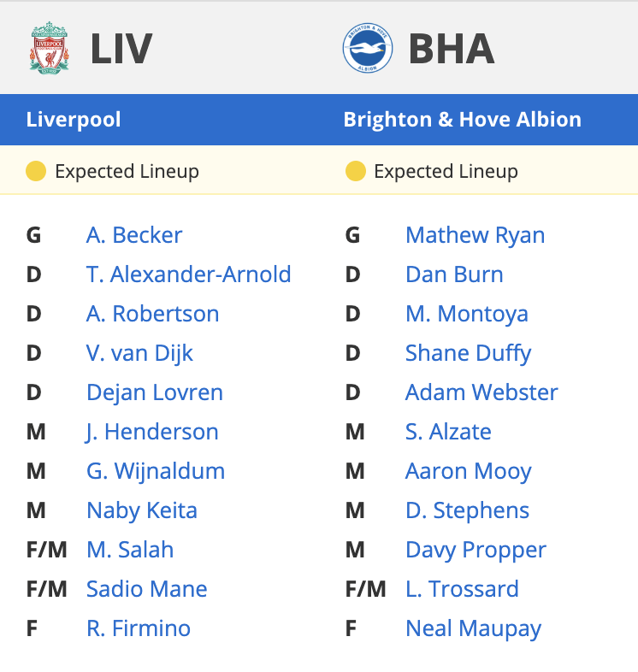Open Mathew Ryan goalkeeper link
Image resolution: width=638 pixels, height=672 pixels.
(x=475, y=235)
